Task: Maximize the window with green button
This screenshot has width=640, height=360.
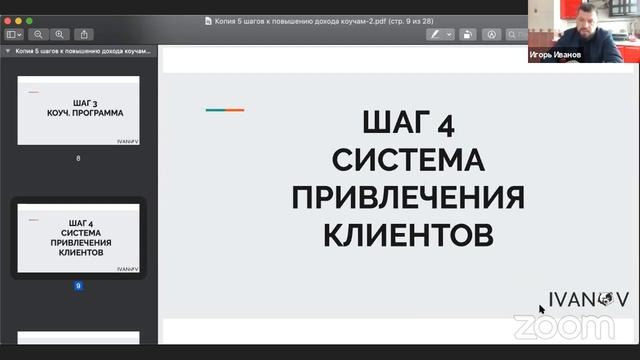Action: click(x=29, y=21)
